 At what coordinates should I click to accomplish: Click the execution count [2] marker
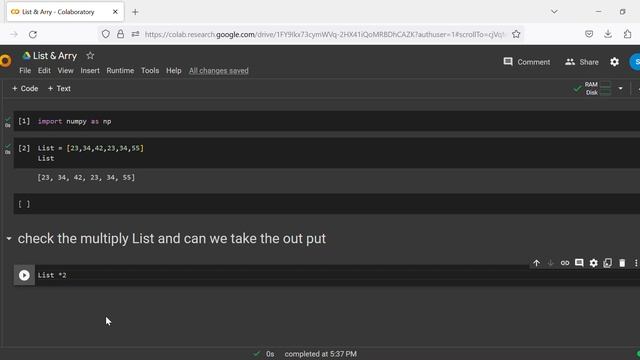pyautogui.click(x=24, y=148)
